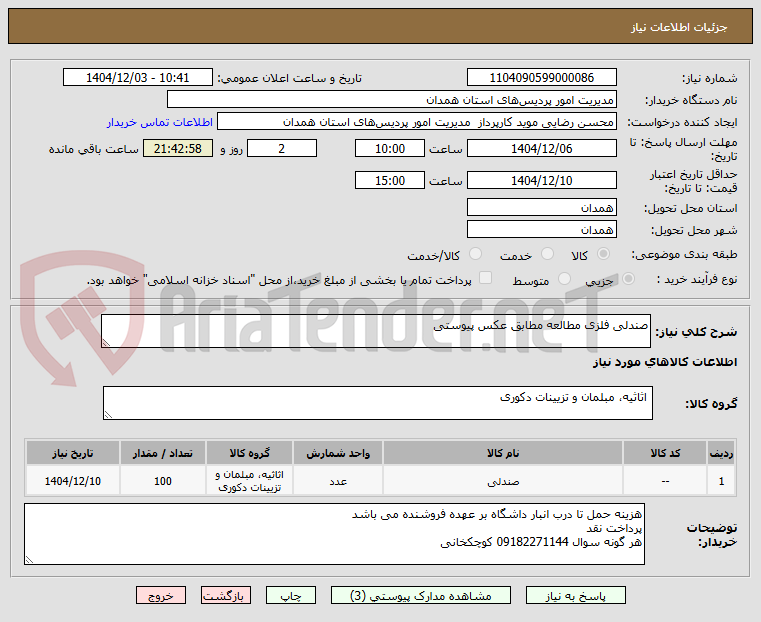Open مشاهده مدارک پیوستی (3) attachments
Screen dimensions: 761x622
point(421,595)
